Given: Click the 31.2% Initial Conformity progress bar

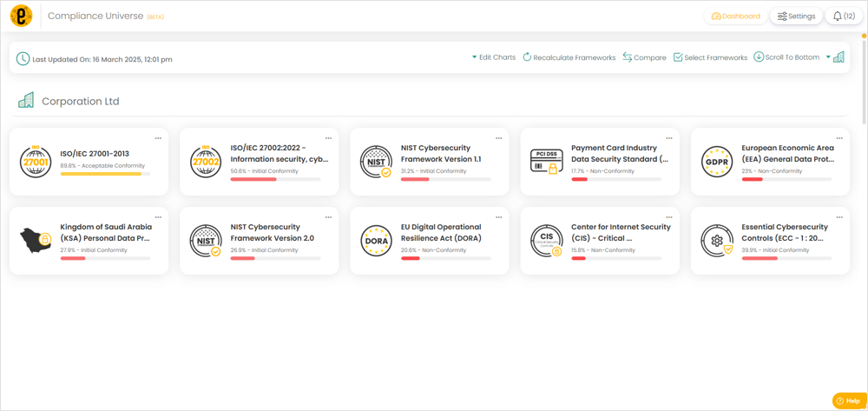Looking at the screenshot, I should (x=445, y=180).
